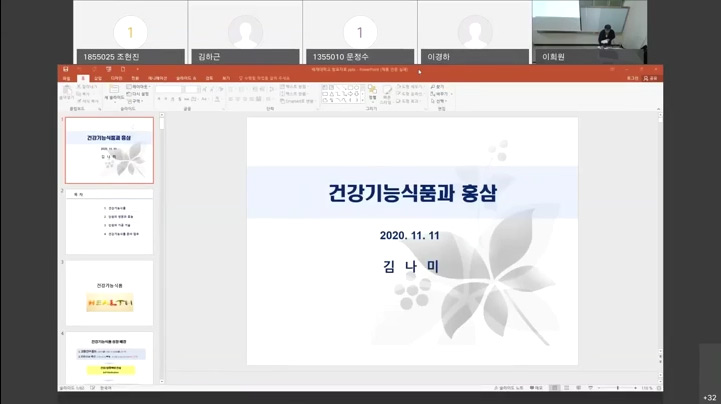Switch to Slide Sorter view in status bar

[568, 388]
